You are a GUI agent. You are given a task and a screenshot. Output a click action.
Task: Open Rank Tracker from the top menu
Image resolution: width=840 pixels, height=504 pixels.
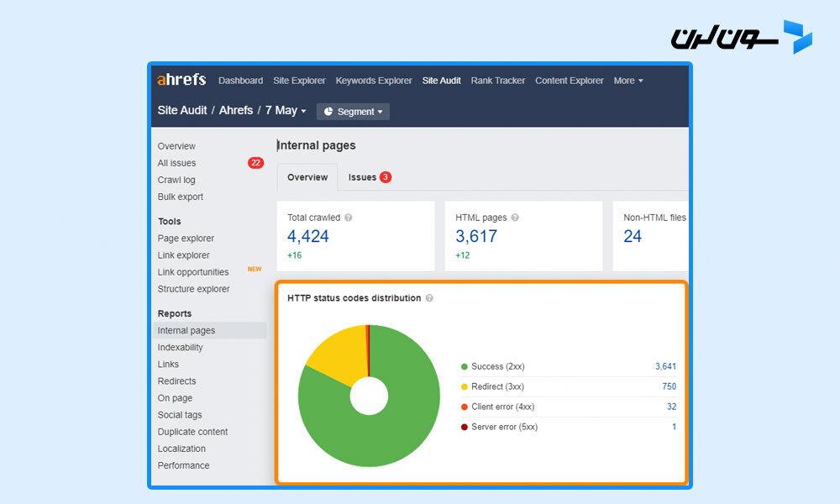point(498,81)
